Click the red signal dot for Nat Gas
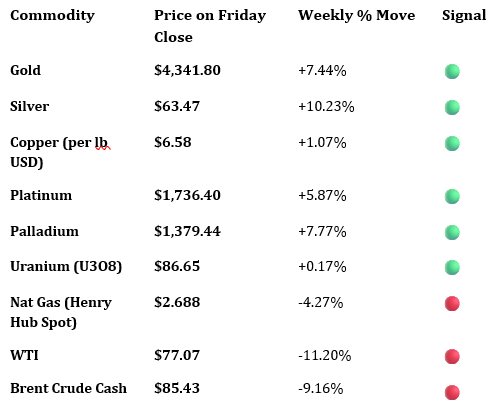The image size is (492, 412). click(x=452, y=303)
